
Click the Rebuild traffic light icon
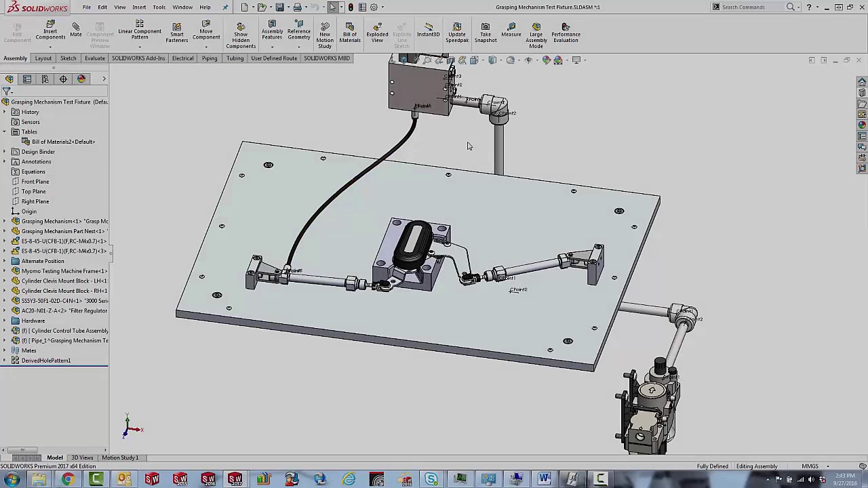point(351,7)
